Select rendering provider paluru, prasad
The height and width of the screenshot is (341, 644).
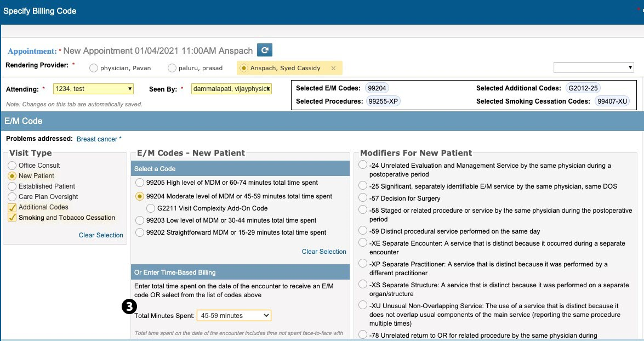tap(172, 69)
